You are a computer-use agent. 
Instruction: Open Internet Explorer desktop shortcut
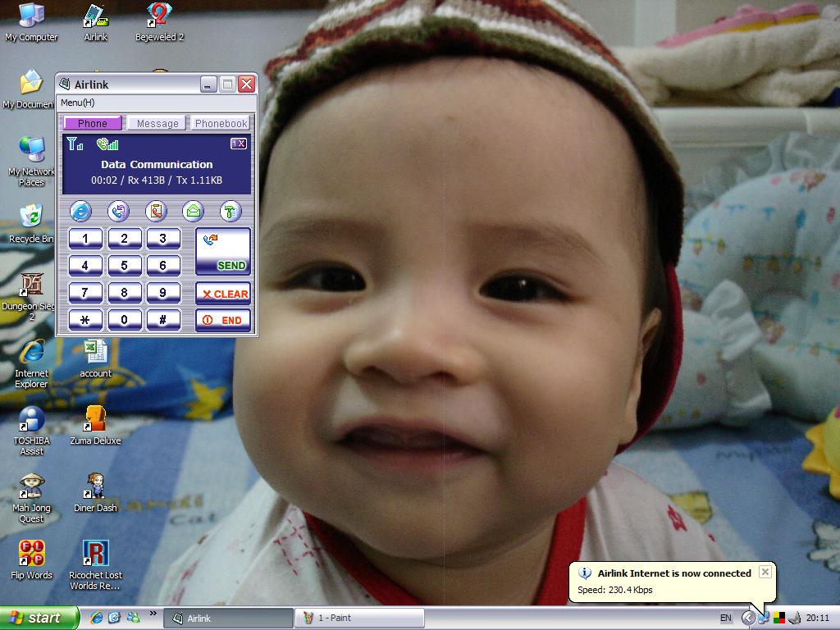31,363
